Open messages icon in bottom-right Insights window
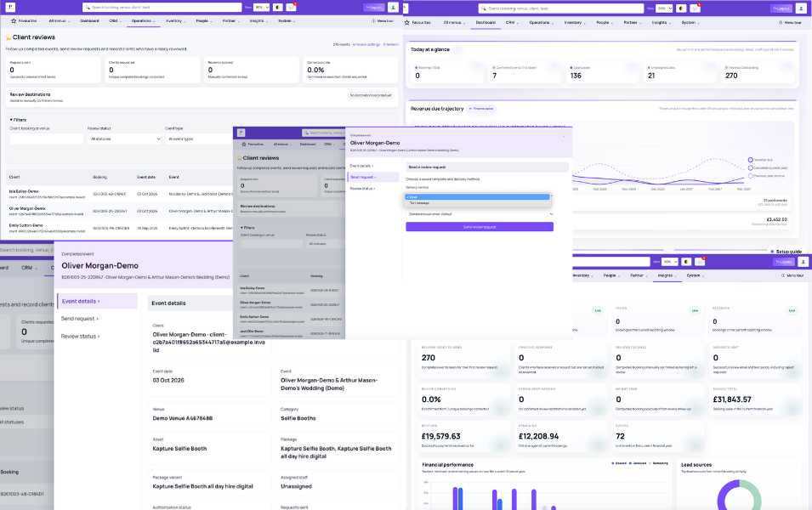This screenshot has height=510, width=812. tap(700, 262)
